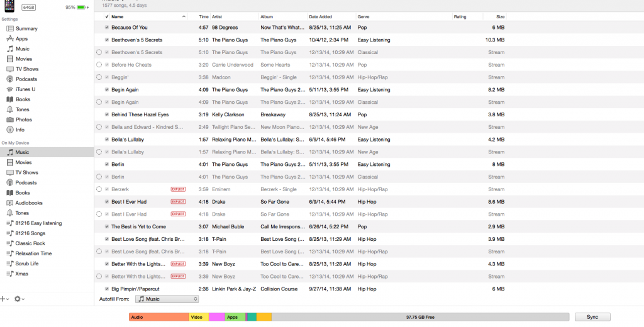Open Scrub Life playlist icon
644x327 pixels.
[10, 263]
